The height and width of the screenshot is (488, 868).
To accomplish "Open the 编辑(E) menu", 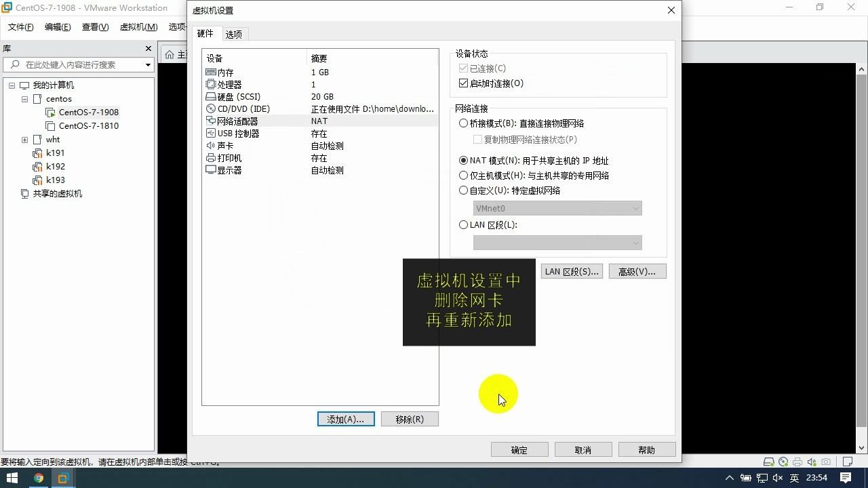I will (58, 27).
